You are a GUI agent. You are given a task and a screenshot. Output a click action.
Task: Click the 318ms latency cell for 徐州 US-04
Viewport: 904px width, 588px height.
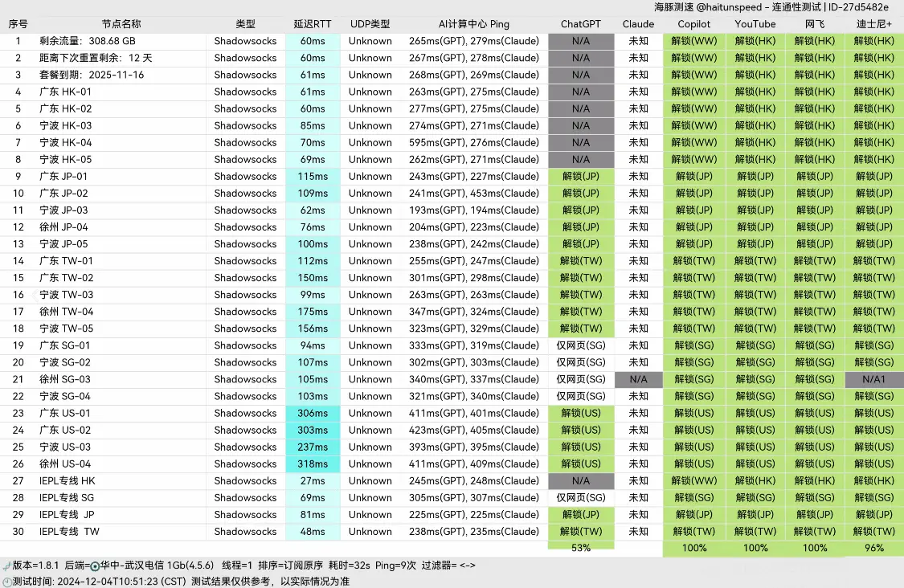point(313,463)
